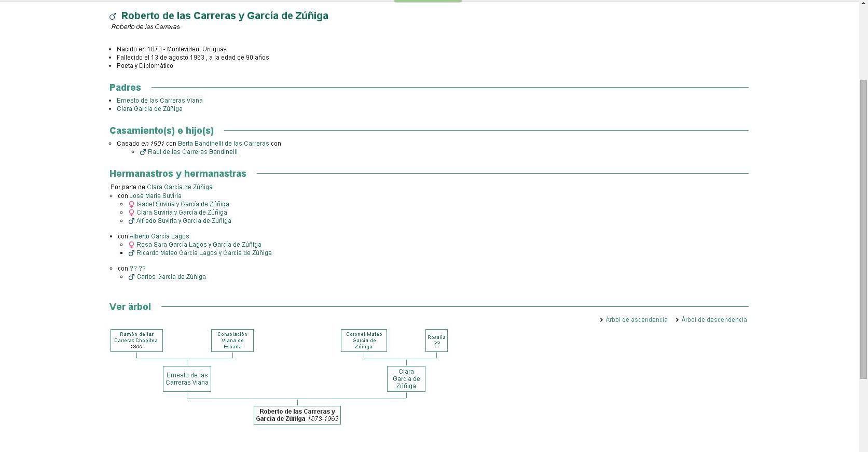Screen dimensions: 868x452
Task: Open spouse Berta Bandinelli de las Carreras
Action: (223, 144)
